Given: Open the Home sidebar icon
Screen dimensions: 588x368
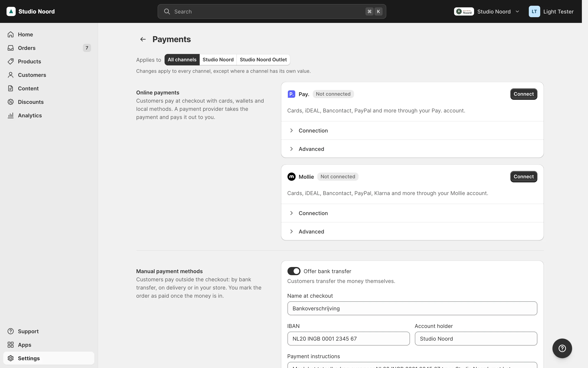Looking at the screenshot, I should (x=10, y=35).
